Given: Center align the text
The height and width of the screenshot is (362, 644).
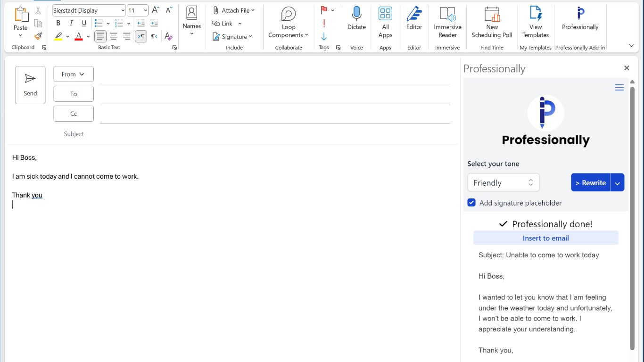Looking at the screenshot, I should click(114, 36).
